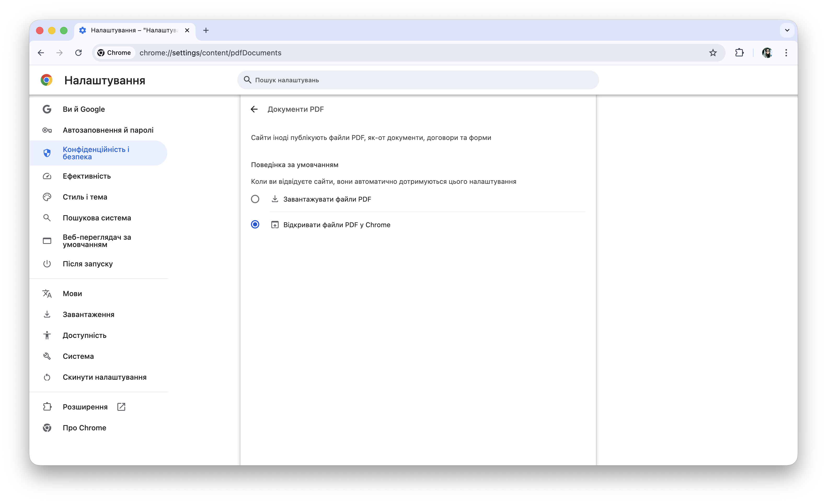Select Відкривати файли PDF у Chrome radio
The image size is (827, 504).
pos(255,224)
